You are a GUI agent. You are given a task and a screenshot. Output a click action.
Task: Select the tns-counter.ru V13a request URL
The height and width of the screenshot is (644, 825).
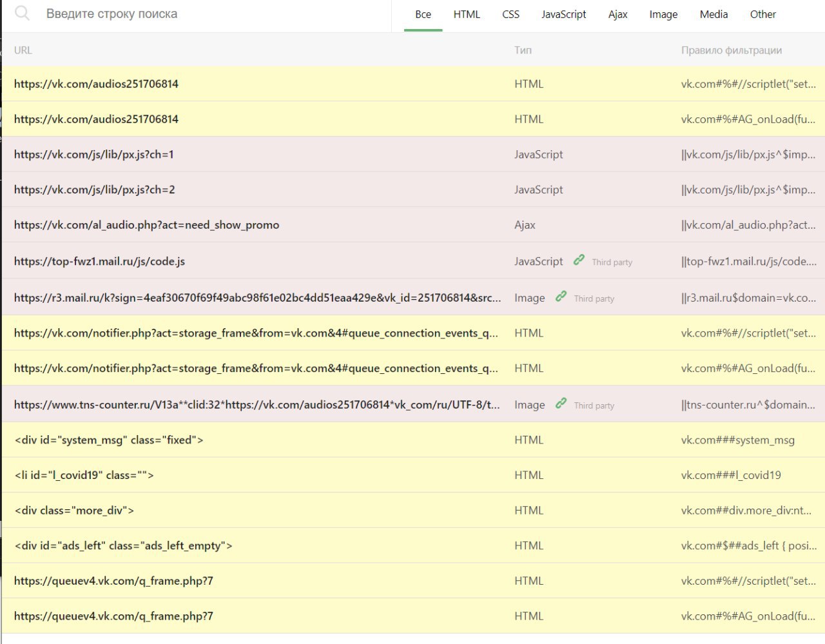[x=257, y=405]
